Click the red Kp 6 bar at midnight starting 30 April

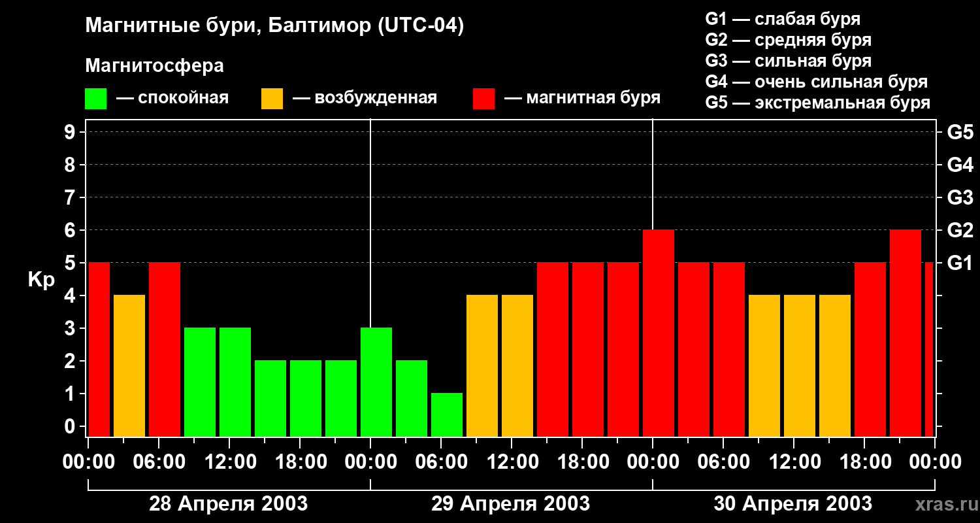(659, 333)
